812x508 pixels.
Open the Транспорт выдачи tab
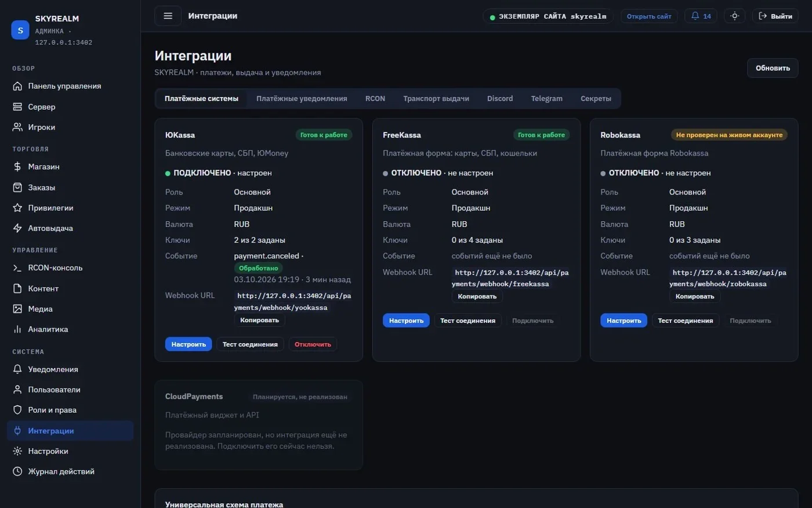[x=436, y=99]
